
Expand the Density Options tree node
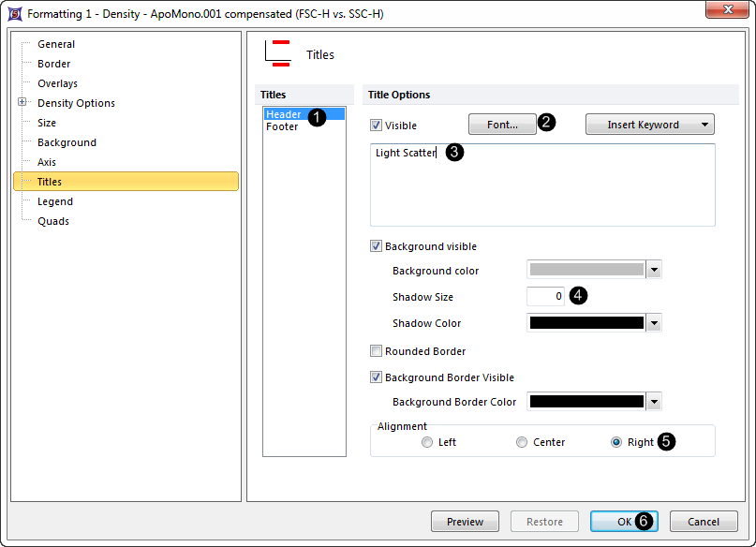pos(22,103)
